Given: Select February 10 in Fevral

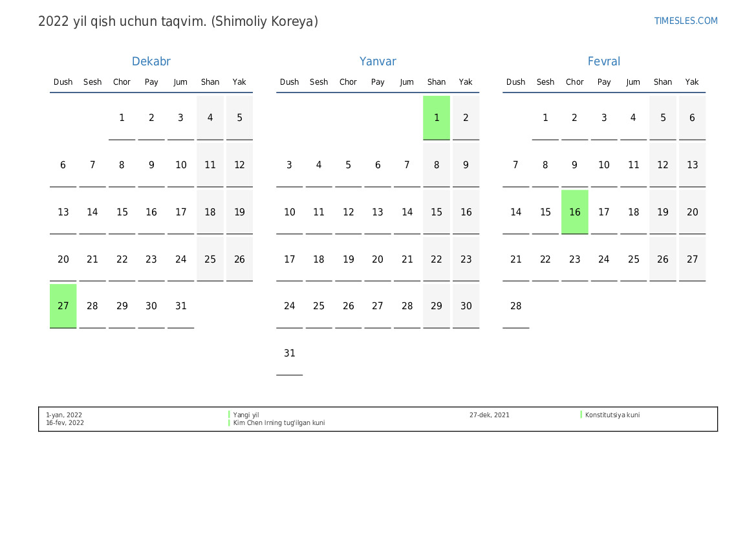Looking at the screenshot, I should (604, 165).
